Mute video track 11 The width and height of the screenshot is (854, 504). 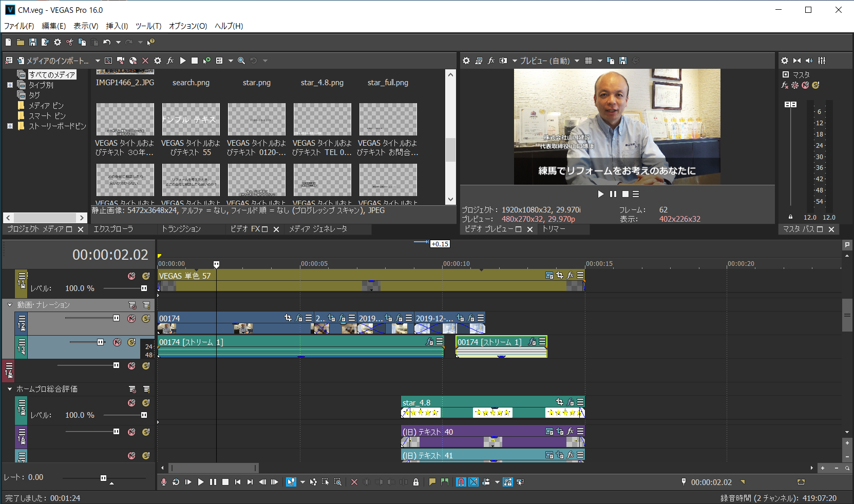pyautogui.click(x=132, y=276)
